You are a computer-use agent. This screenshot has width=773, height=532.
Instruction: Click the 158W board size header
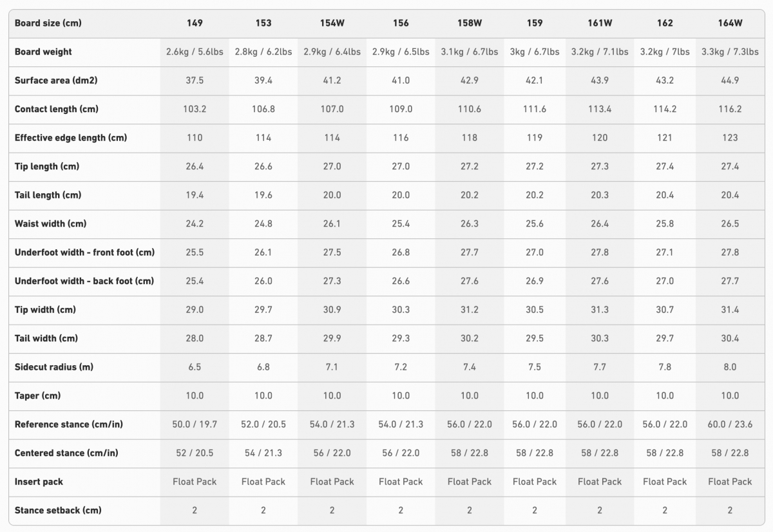[x=470, y=23]
